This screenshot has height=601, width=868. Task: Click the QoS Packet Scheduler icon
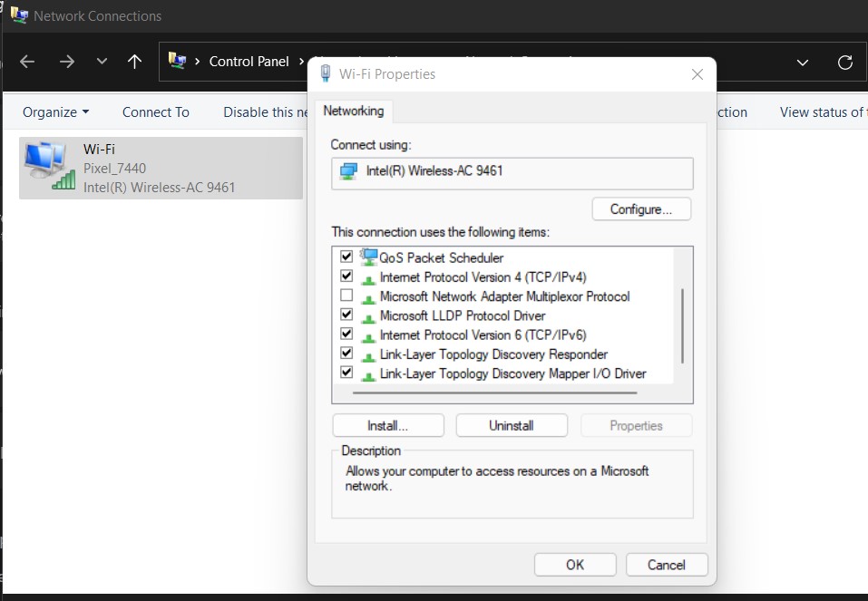point(368,257)
